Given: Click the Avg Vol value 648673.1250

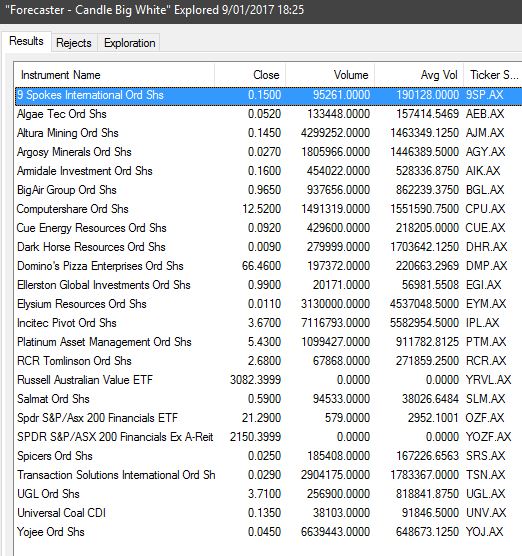Looking at the screenshot, I should (428, 532).
